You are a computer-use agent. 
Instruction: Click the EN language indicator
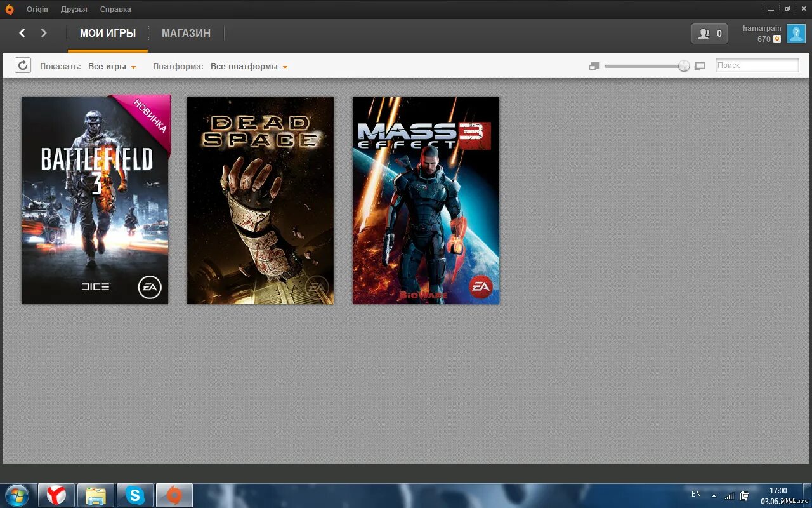coord(696,494)
